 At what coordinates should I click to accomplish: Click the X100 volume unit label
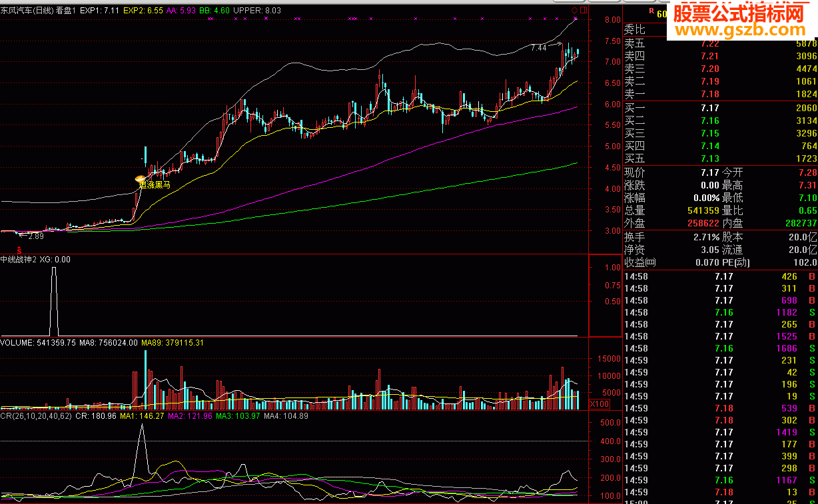pos(600,403)
